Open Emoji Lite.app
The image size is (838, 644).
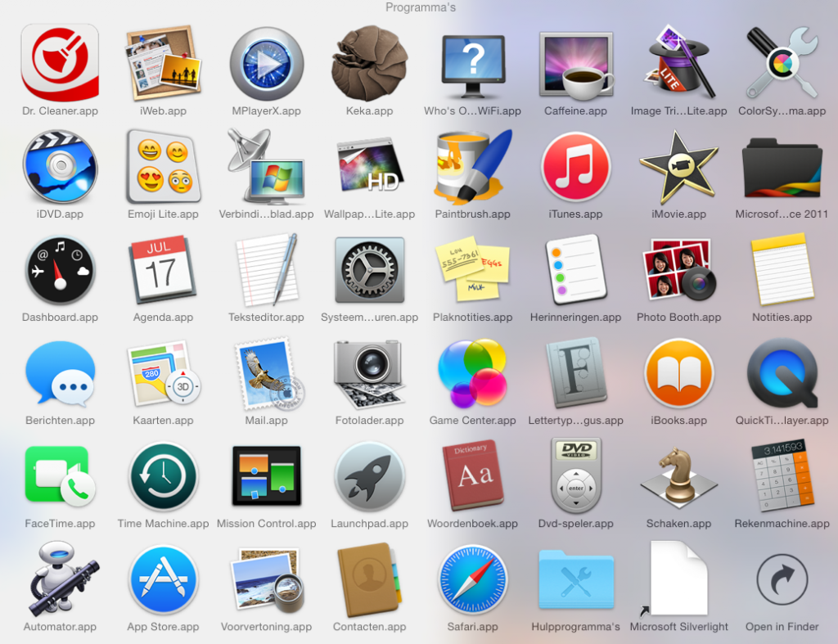(x=163, y=166)
